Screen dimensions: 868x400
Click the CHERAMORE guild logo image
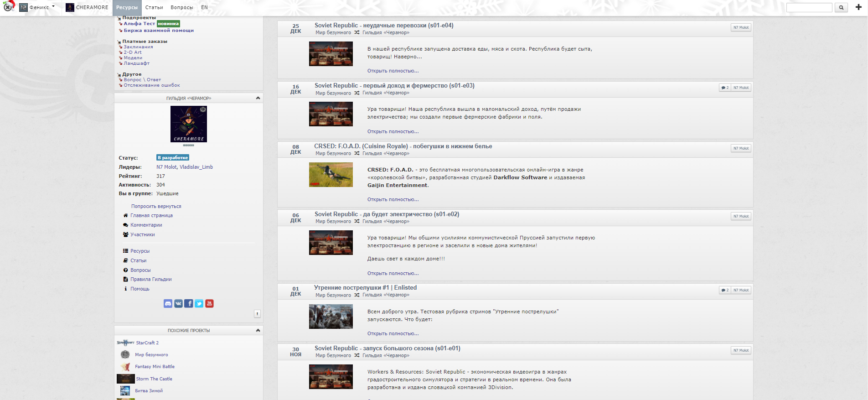click(189, 124)
